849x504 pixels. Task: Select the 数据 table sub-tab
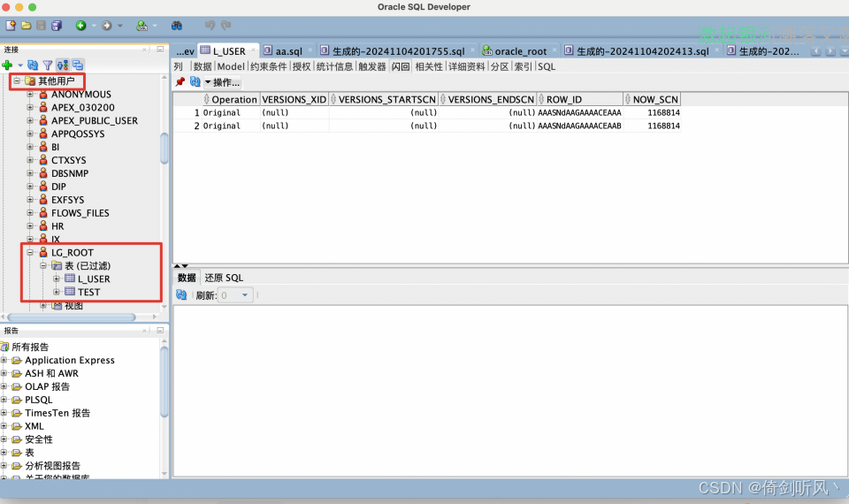point(203,66)
